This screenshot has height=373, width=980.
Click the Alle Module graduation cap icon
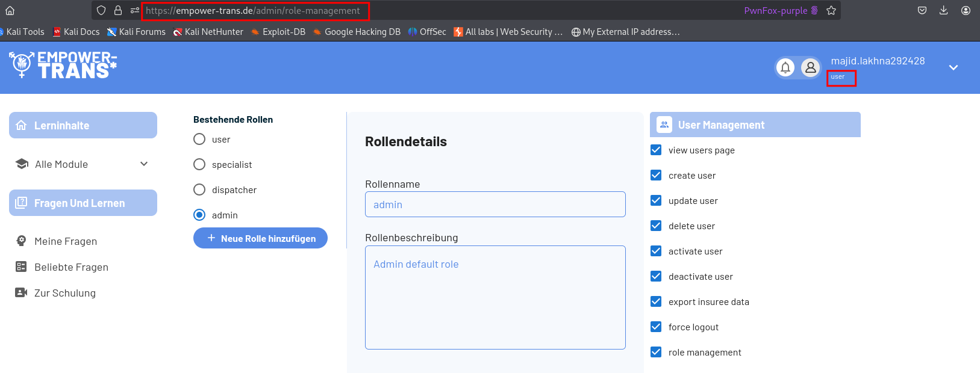click(x=22, y=164)
